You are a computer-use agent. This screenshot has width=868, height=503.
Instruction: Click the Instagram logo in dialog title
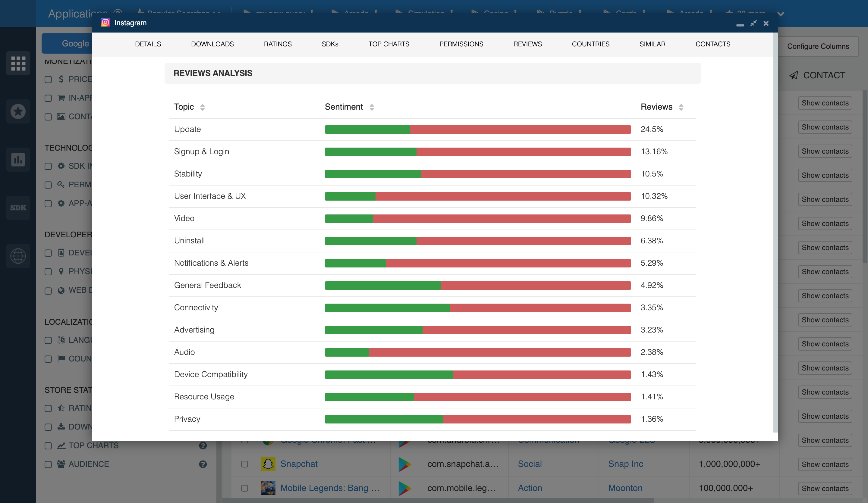(x=105, y=23)
